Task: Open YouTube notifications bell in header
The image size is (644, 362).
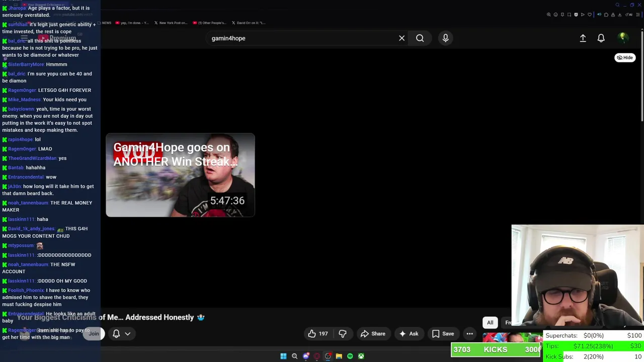Action: point(601,38)
